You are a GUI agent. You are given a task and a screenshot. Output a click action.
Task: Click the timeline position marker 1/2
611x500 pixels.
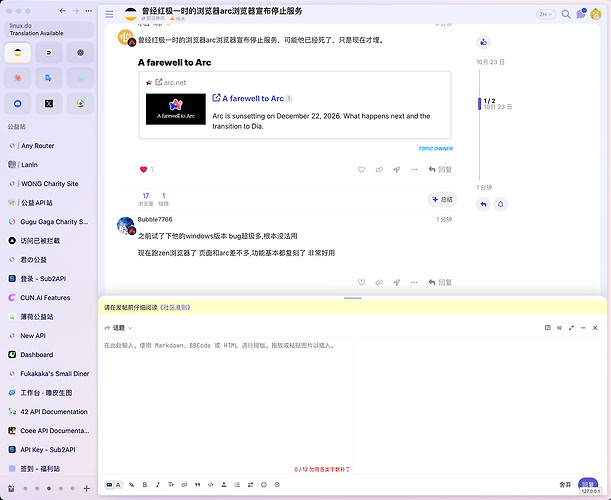[479, 104]
